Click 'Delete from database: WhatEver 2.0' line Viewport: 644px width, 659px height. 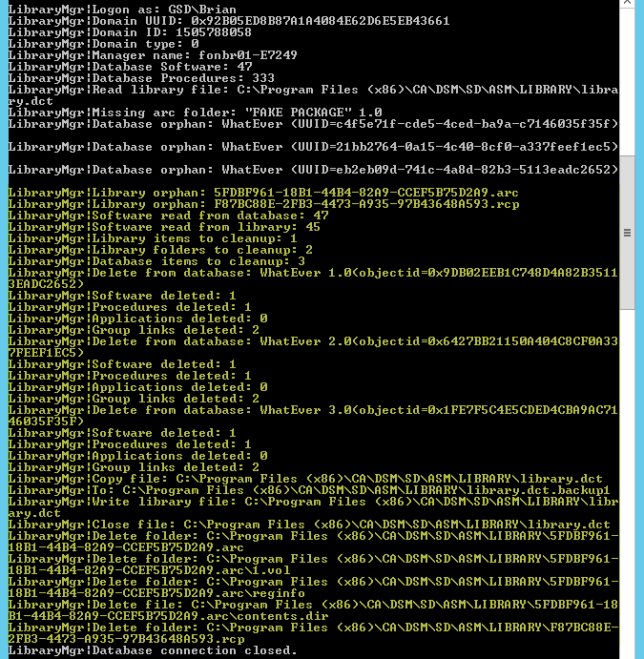(313, 347)
